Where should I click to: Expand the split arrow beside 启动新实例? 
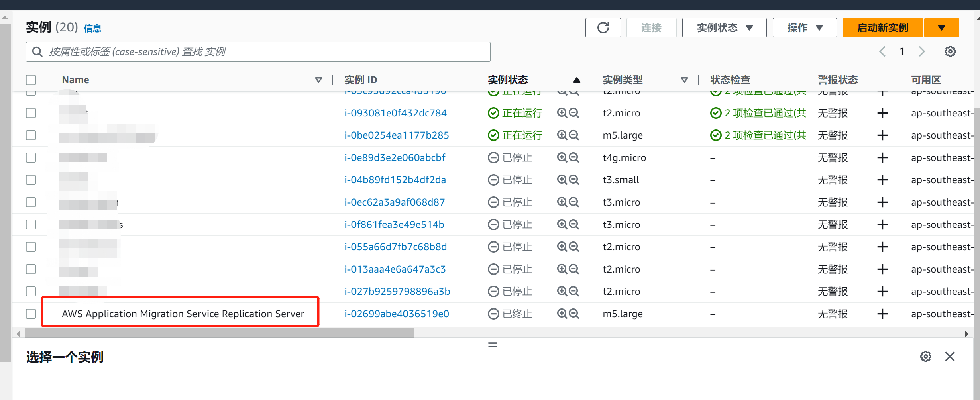point(941,28)
